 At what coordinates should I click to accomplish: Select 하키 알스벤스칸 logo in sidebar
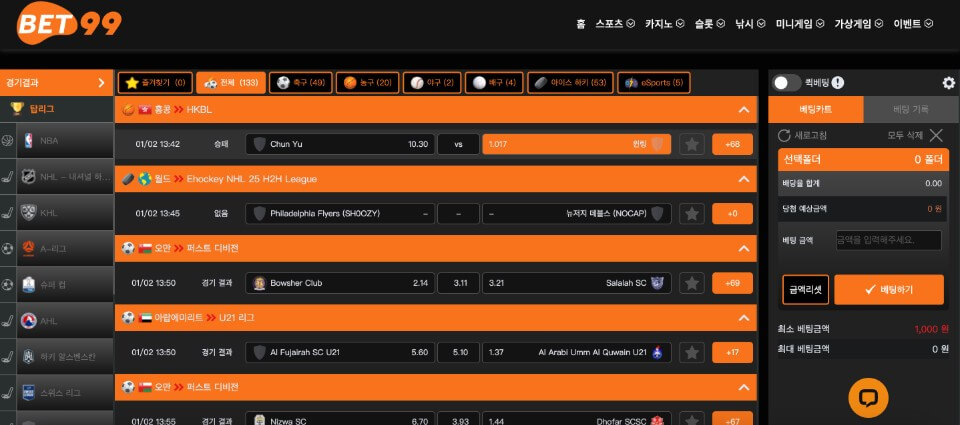pos(28,356)
